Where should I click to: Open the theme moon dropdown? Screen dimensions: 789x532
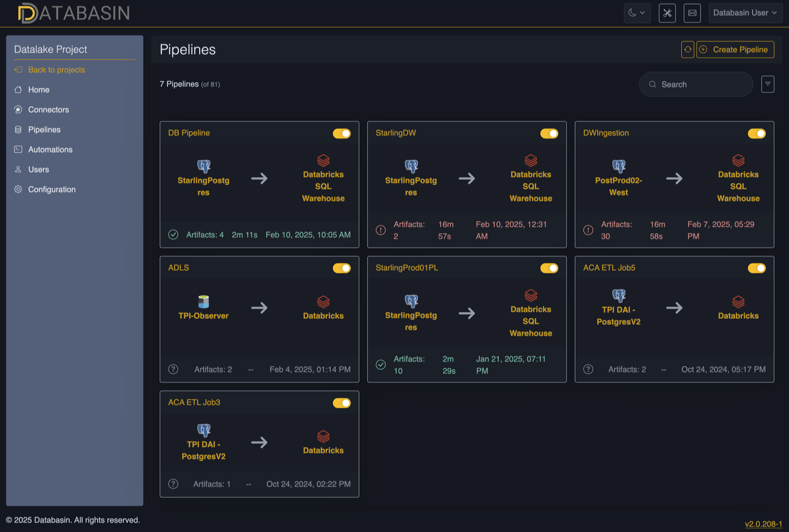[x=637, y=13]
